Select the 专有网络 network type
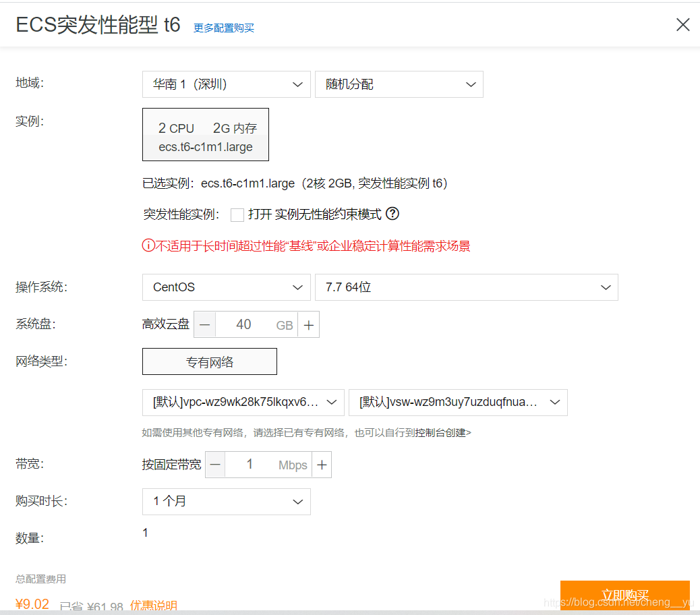The height and width of the screenshot is (615, 700). [209, 361]
